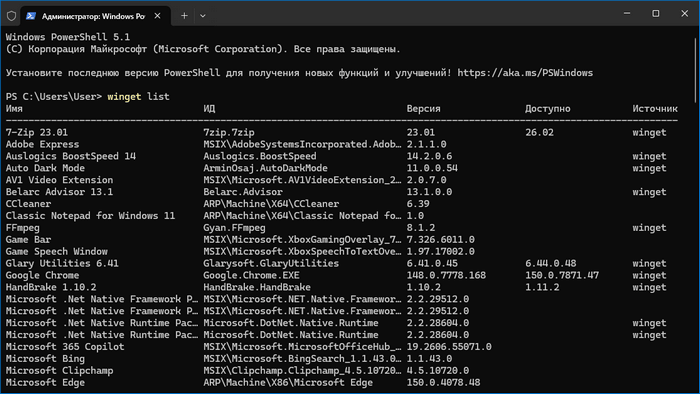The height and width of the screenshot is (394, 700).
Task: Close the terminal window
Action: [x=684, y=13]
